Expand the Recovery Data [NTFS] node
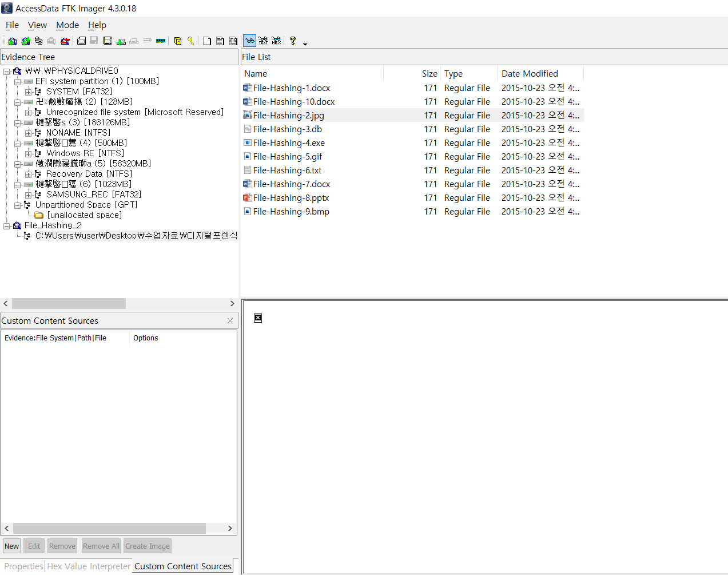 pyautogui.click(x=28, y=175)
